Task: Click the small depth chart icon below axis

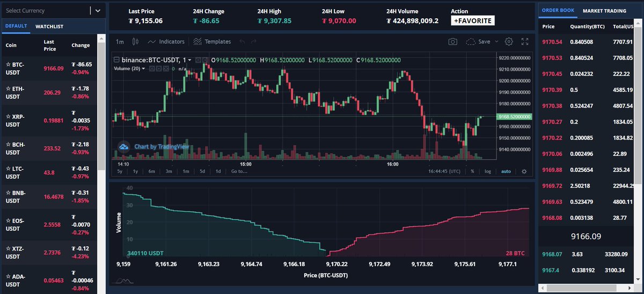Action: pyautogui.click(x=125, y=280)
